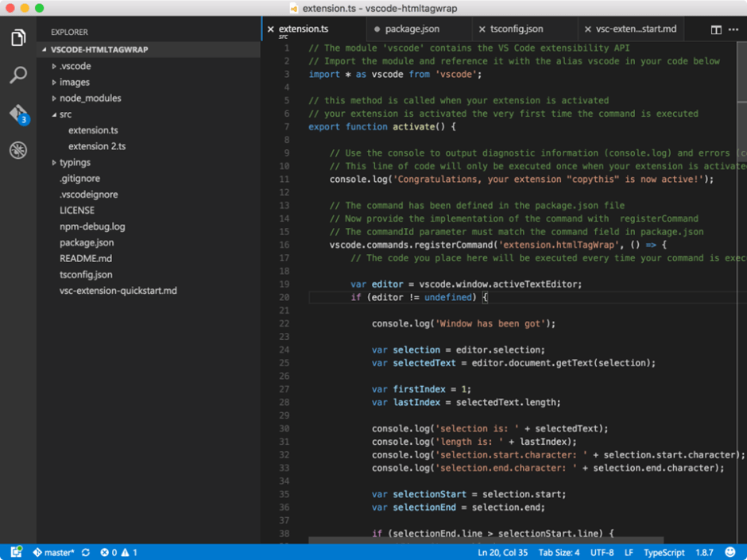Open tsconfig.json in the explorer tree

86,275
